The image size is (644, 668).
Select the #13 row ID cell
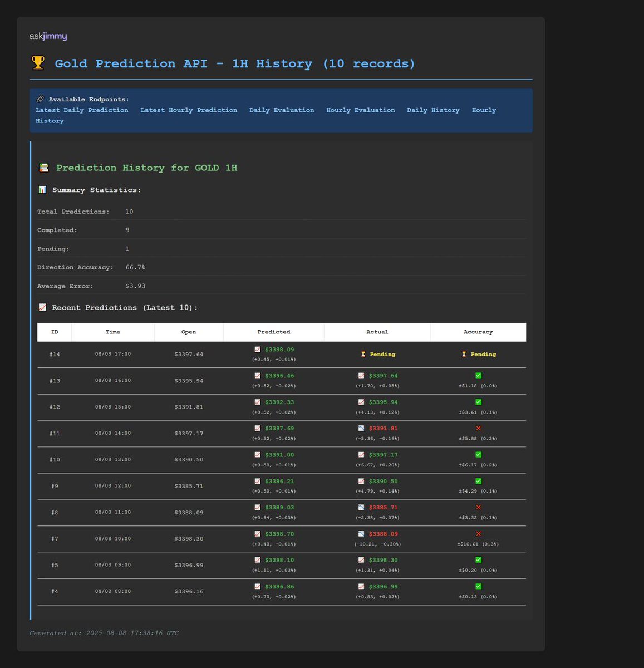point(55,381)
